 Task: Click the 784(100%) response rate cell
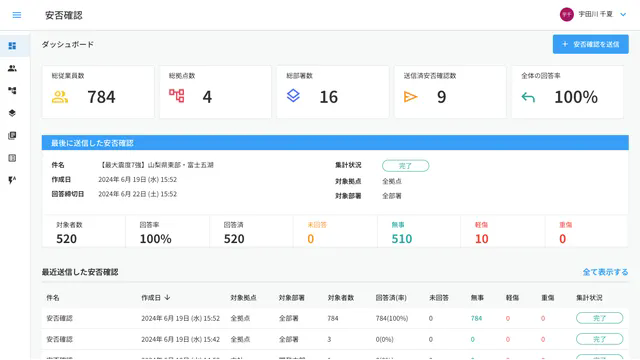(392, 318)
